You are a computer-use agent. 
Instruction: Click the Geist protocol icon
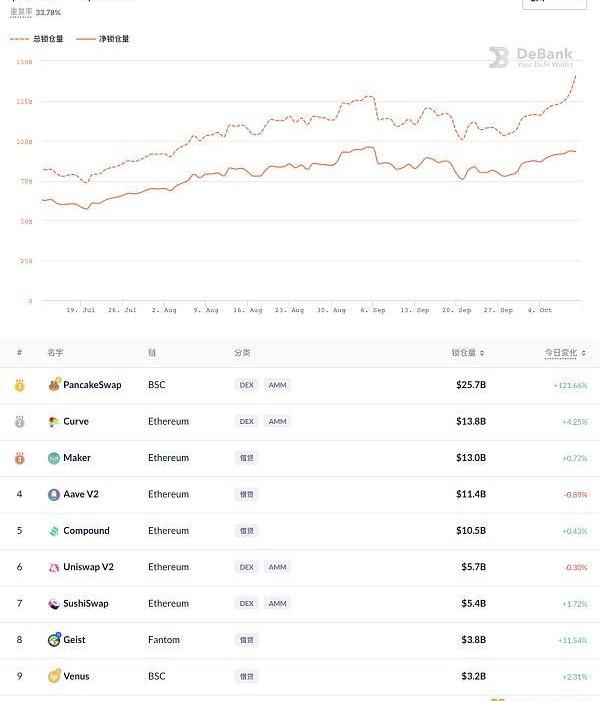[54, 640]
